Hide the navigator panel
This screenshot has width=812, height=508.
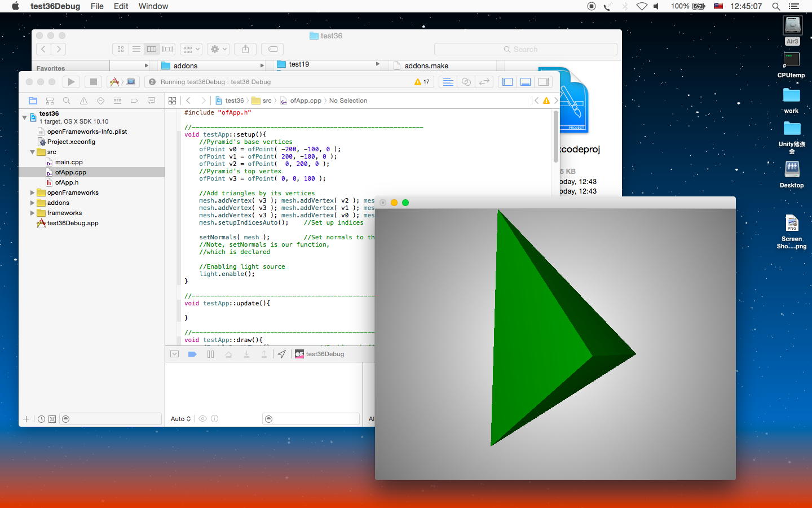pyautogui.click(x=507, y=82)
